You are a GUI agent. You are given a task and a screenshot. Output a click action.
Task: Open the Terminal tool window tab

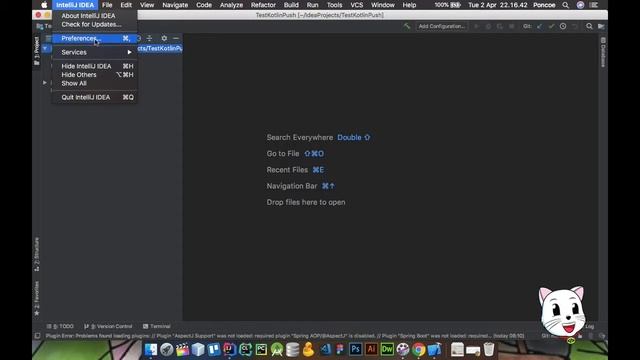[x=157, y=326]
